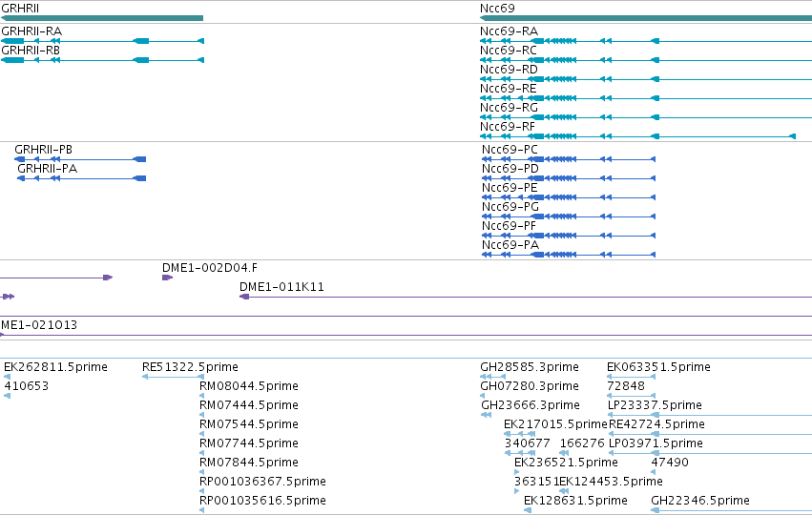812x515 pixels.
Task: Open the Ncc69-RA transcript feature
Action: pyautogui.click(x=509, y=31)
